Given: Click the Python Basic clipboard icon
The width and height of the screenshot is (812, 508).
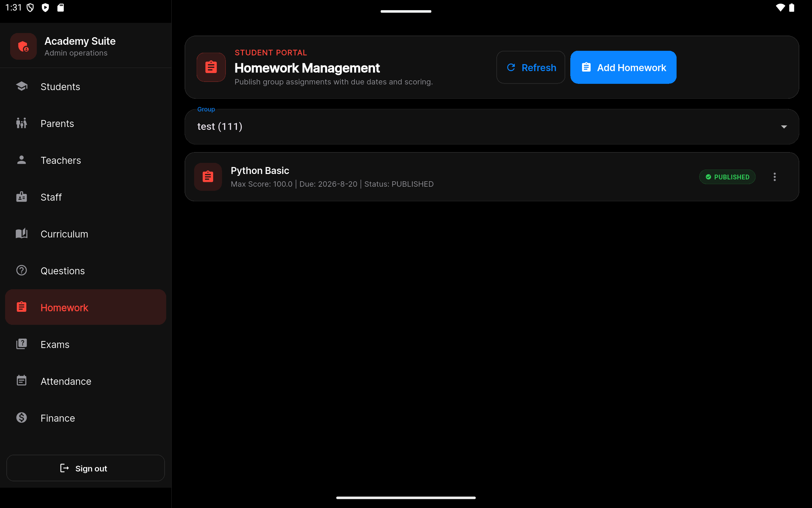Looking at the screenshot, I should click(x=208, y=177).
